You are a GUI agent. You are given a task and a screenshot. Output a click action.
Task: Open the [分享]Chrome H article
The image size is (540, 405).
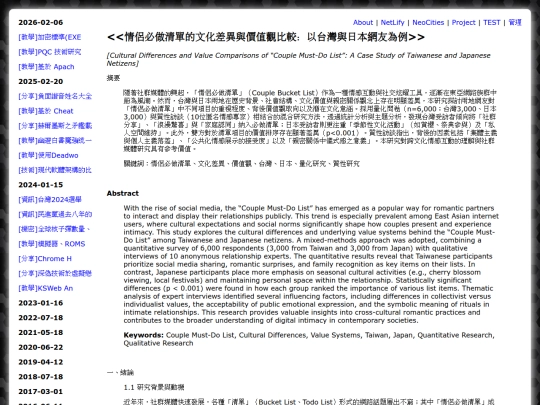(45, 259)
